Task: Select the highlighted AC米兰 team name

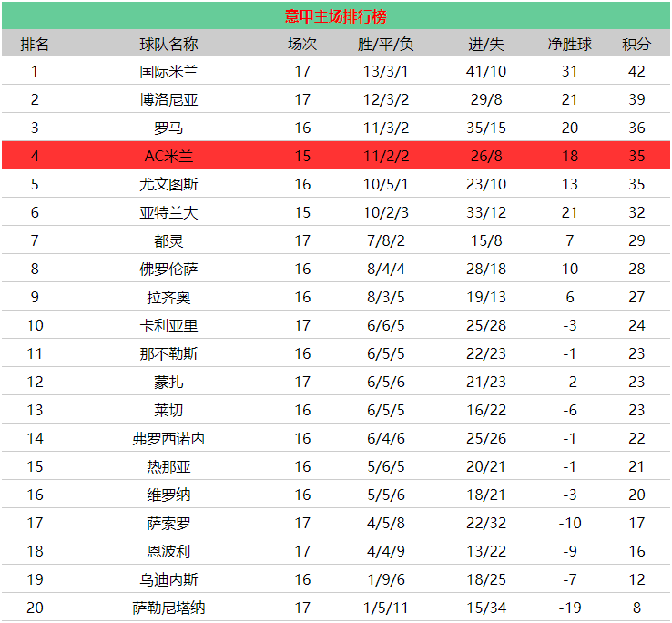Action: click(x=168, y=156)
